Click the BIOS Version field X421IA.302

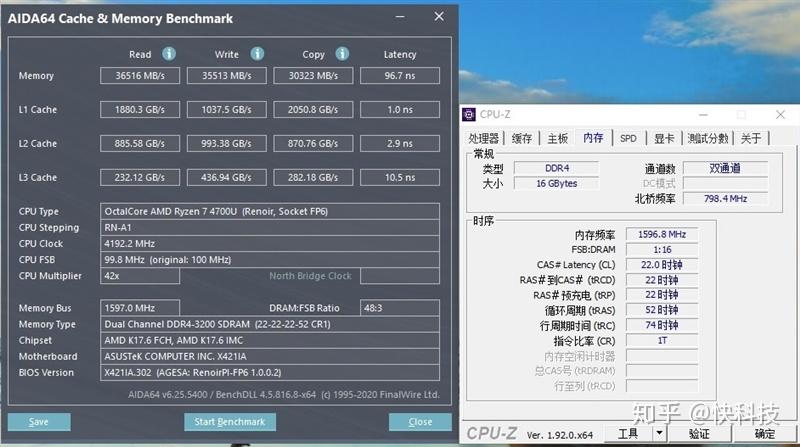point(270,372)
